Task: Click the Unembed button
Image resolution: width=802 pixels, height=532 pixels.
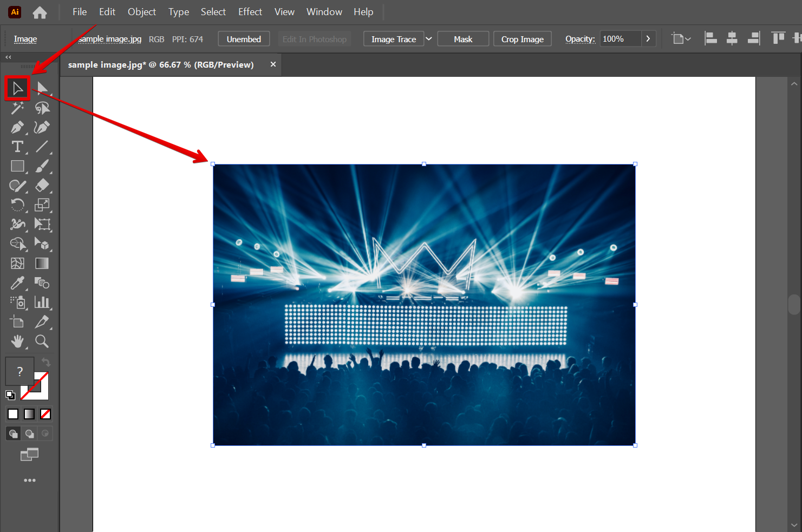Action: coord(244,39)
